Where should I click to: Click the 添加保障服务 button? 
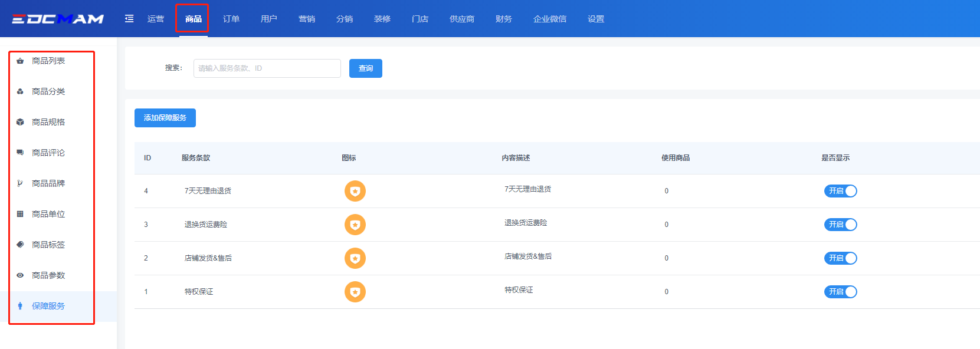(x=165, y=118)
